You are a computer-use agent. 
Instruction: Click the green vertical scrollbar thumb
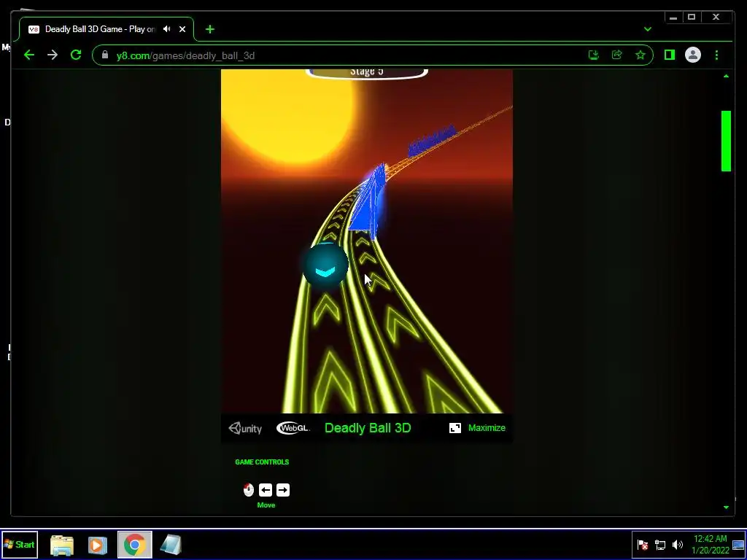coord(726,141)
